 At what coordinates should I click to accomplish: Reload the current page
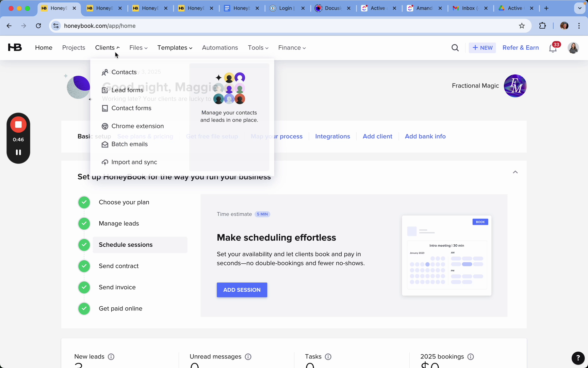(38, 26)
